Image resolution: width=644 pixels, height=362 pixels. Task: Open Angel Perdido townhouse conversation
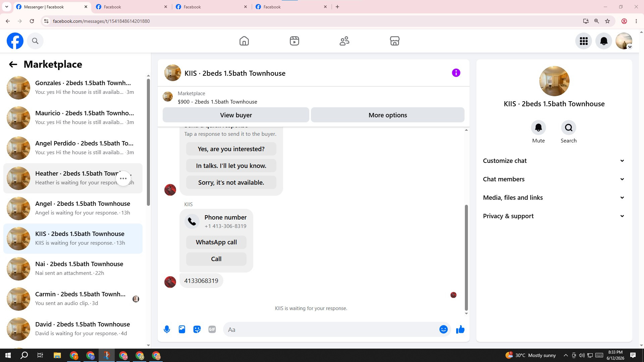click(73, 148)
